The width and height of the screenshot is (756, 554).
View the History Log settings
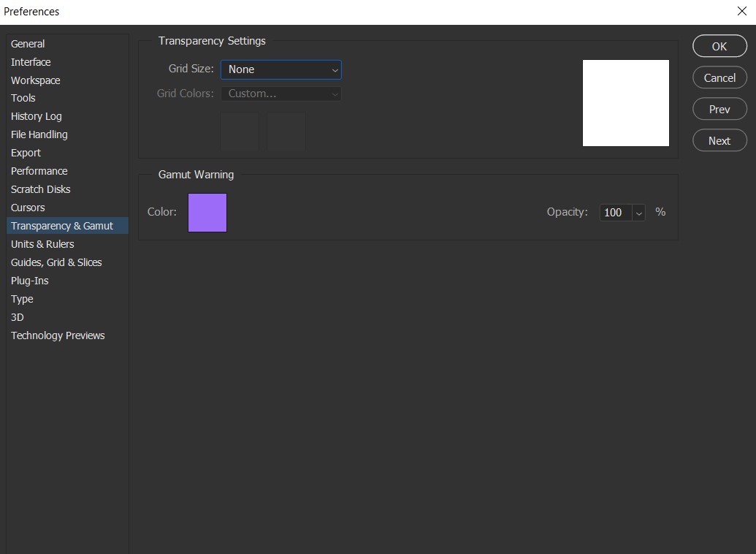tap(36, 115)
